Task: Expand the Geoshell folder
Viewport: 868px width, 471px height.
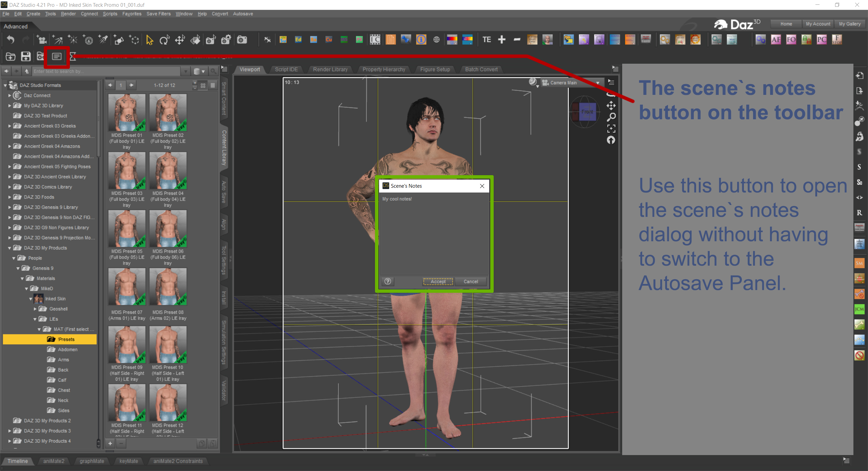Action: [x=35, y=309]
